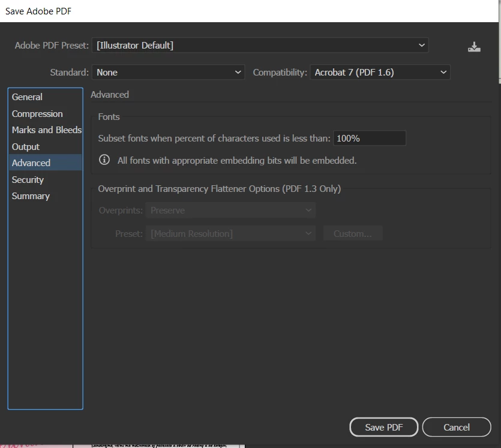
Task: Click the subset fonts 100% field
Action: pos(370,139)
